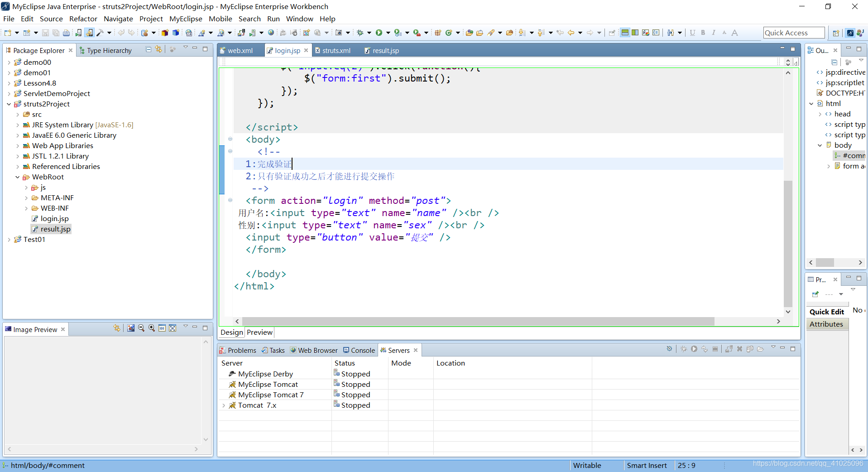The width and height of the screenshot is (868, 472).
Task: Click Remove server X icon in Servers panel
Action: [739, 349]
